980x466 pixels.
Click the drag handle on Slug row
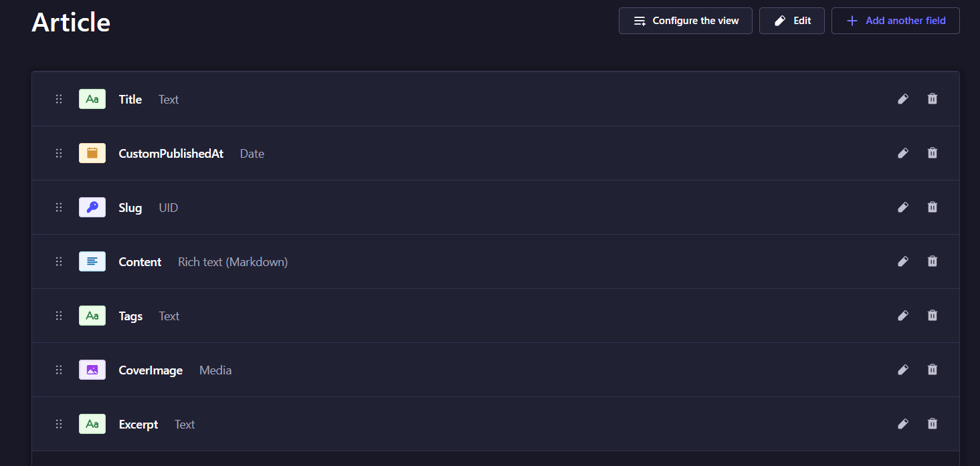(59, 207)
